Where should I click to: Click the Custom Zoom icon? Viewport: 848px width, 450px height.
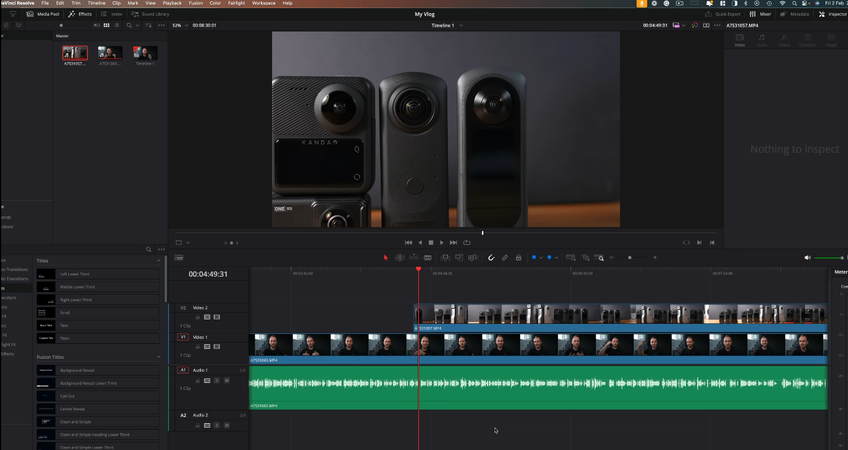click(x=599, y=258)
